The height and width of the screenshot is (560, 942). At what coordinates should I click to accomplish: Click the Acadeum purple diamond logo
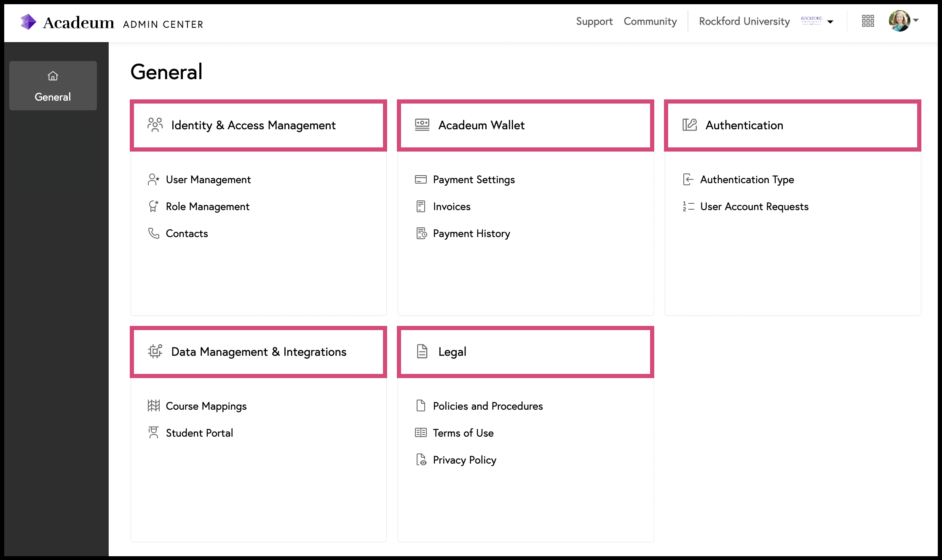coord(28,22)
